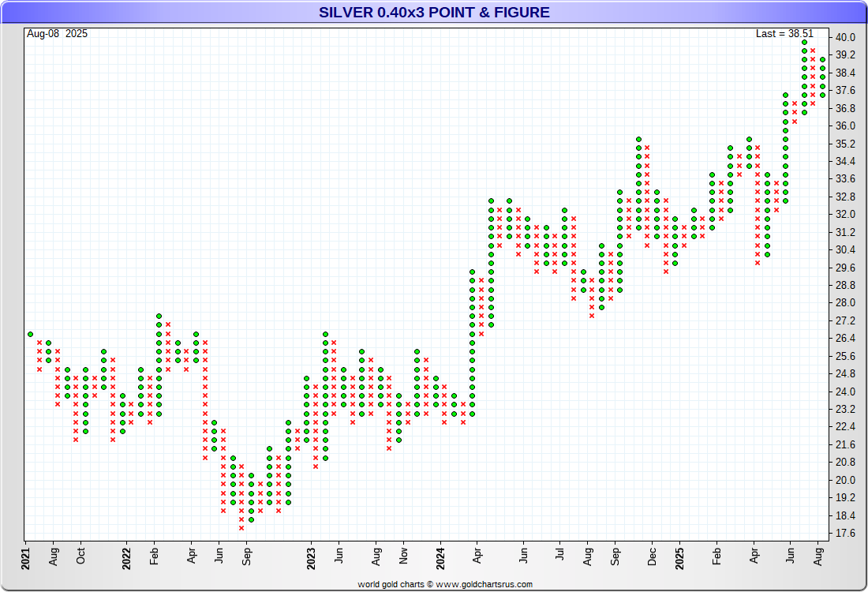
Task: Click the 20.8 price axis label
Action: pyautogui.click(x=845, y=462)
